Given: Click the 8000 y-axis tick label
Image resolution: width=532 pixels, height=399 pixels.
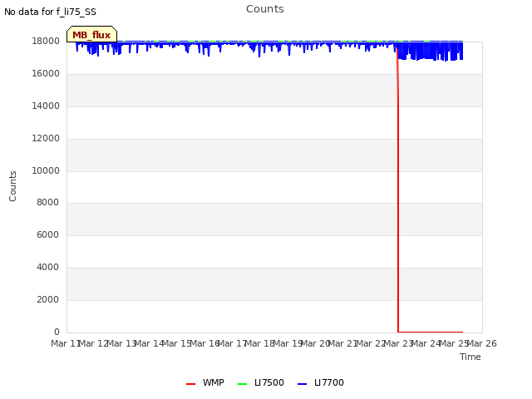Looking at the screenshot, I should tap(47, 203).
